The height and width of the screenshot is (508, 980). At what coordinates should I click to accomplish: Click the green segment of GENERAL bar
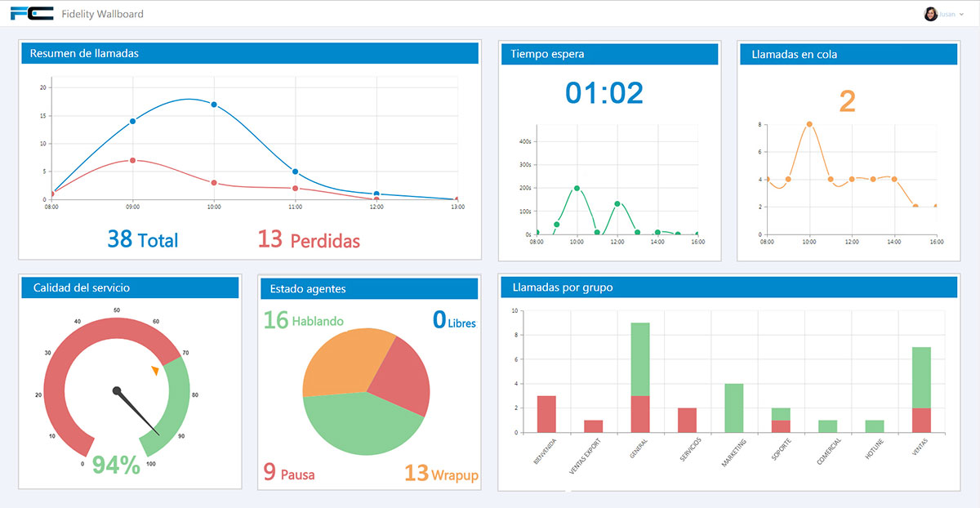pyautogui.click(x=640, y=359)
